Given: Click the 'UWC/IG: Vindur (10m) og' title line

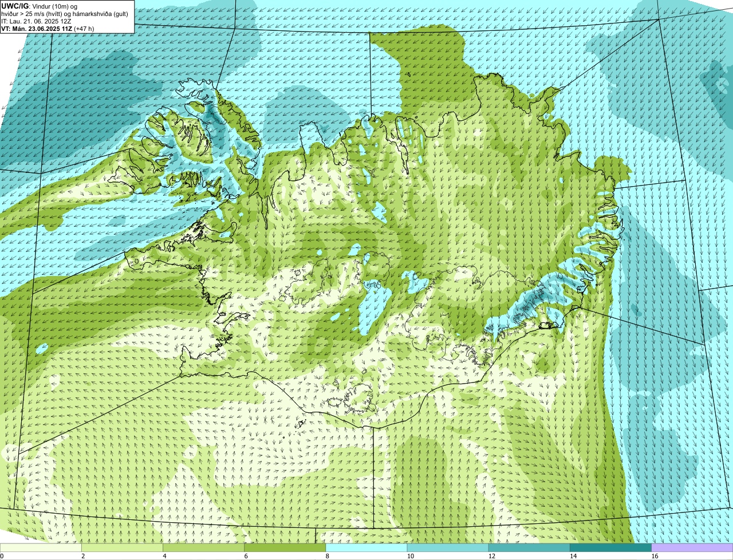Looking at the screenshot, I should click(x=39, y=6).
